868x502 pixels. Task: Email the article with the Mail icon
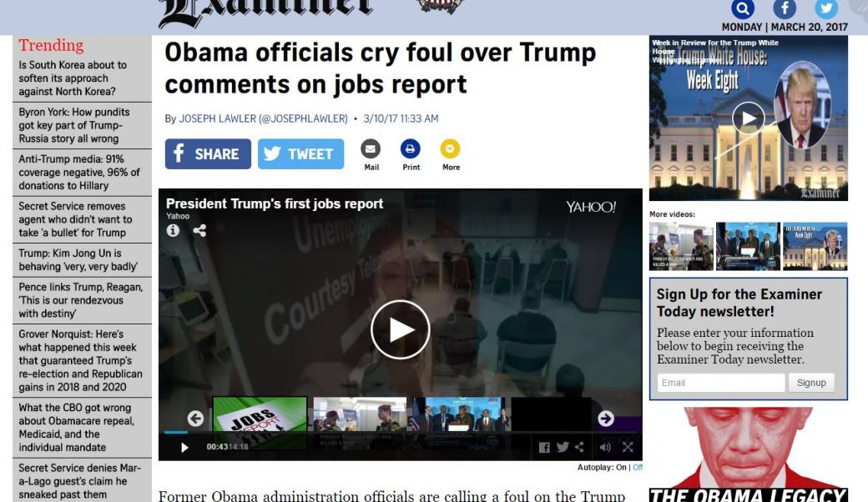coord(371,148)
